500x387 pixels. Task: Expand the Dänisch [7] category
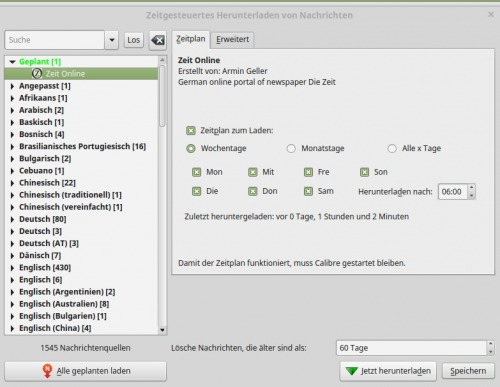12,256
